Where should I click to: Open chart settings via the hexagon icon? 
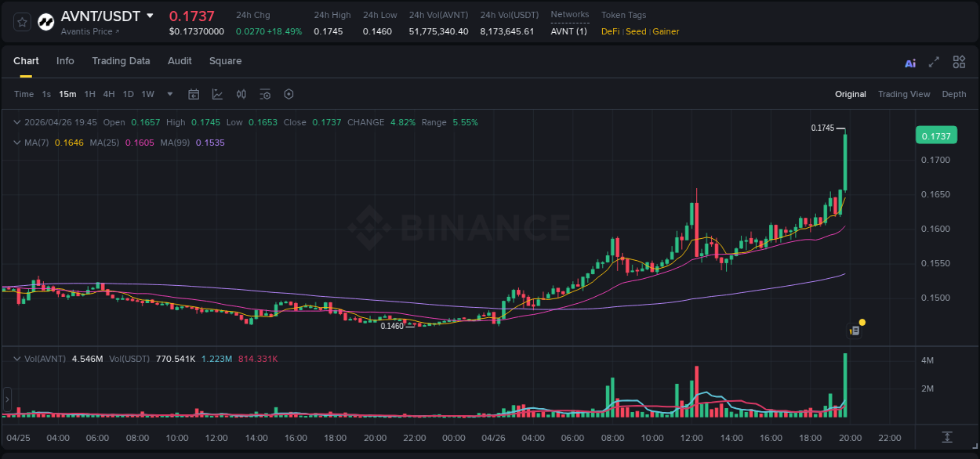[x=289, y=94]
